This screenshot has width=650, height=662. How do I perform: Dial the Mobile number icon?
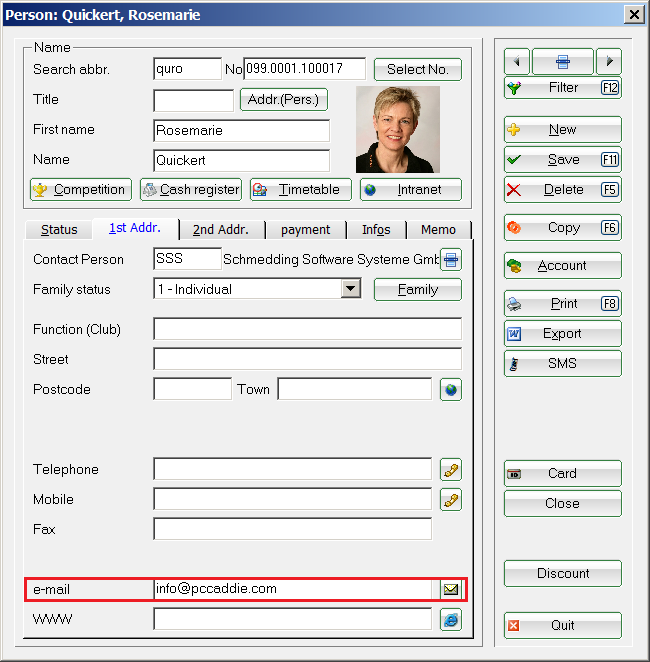click(x=451, y=499)
